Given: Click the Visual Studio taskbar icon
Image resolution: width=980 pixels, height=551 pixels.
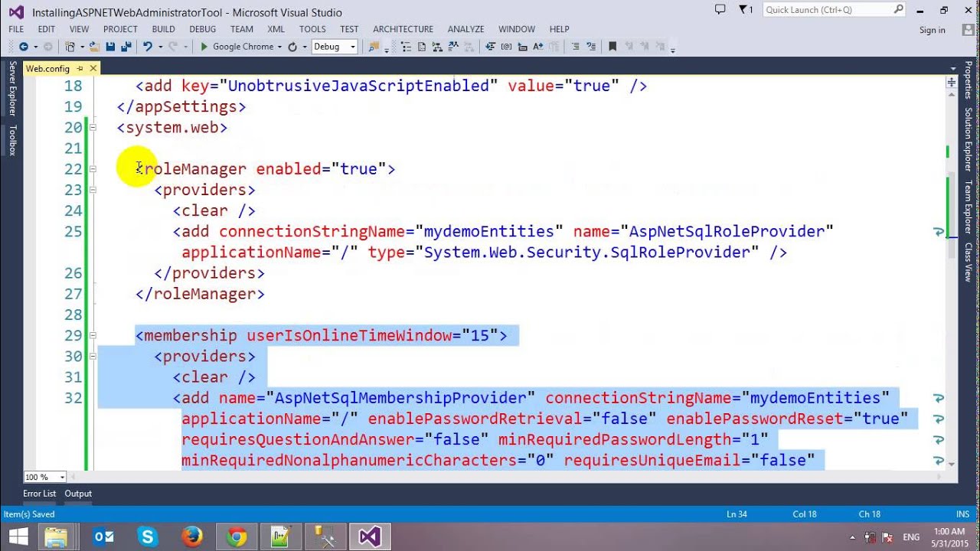Looking at the screenshot, I should pyautogui.click(x=370, y=537).
